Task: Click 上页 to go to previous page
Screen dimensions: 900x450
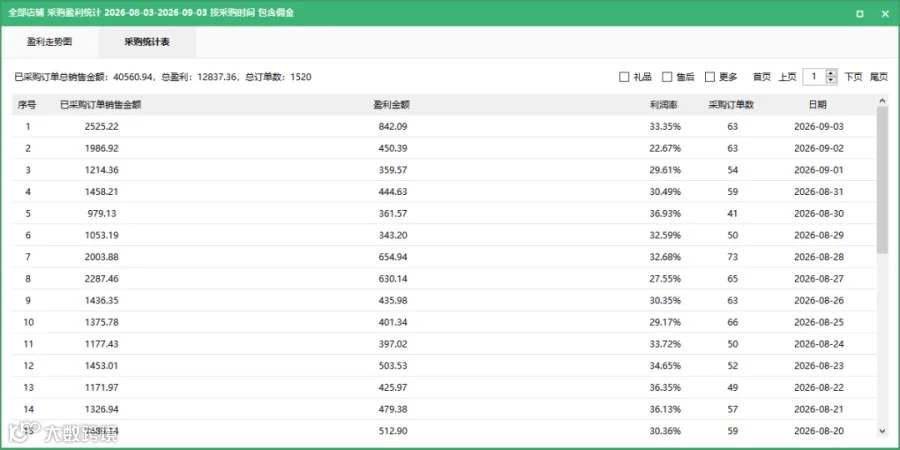Action: pyautogui.click(x=788, y=77)
